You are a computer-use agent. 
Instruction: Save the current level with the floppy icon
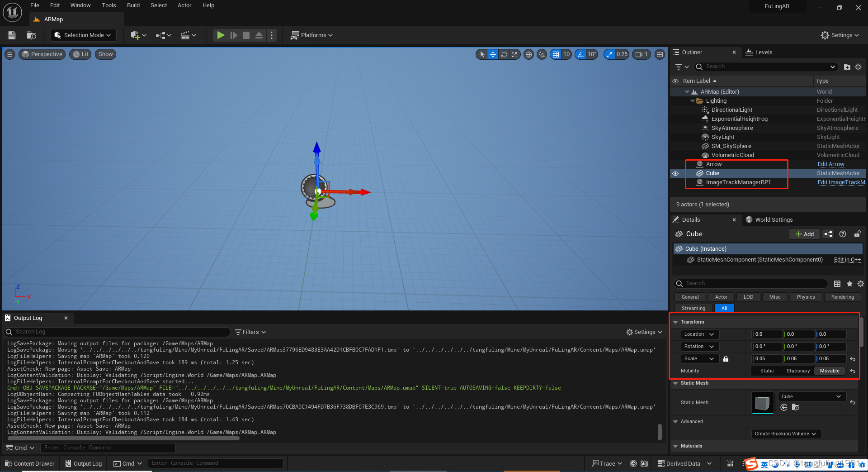(12, 35)
